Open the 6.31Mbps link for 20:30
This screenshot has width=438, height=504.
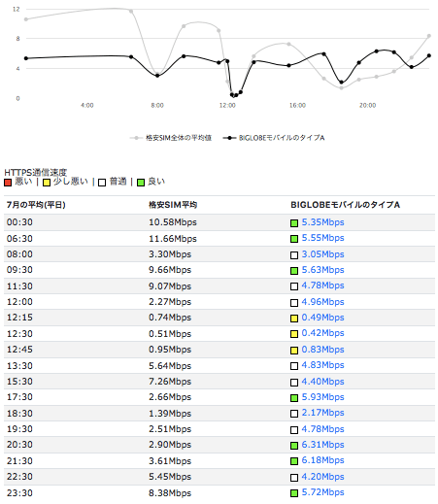[x=322, y=445]
